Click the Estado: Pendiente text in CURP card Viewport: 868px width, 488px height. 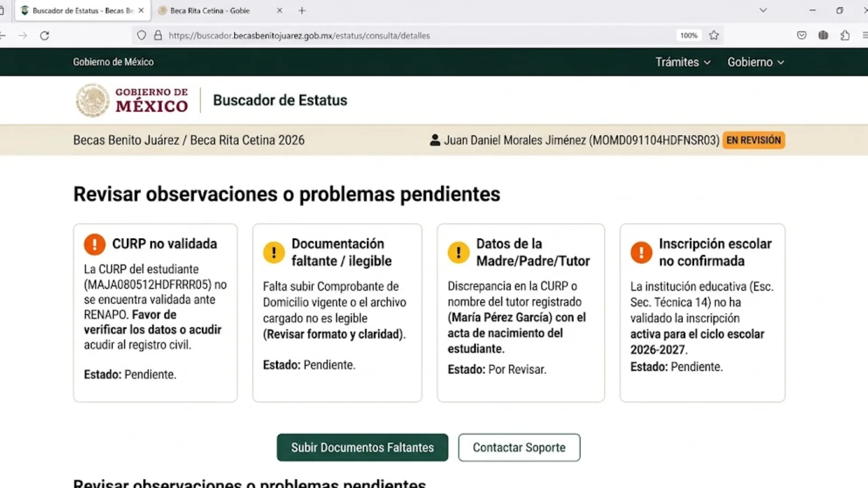pyautogui.click(x=130, y=375)
